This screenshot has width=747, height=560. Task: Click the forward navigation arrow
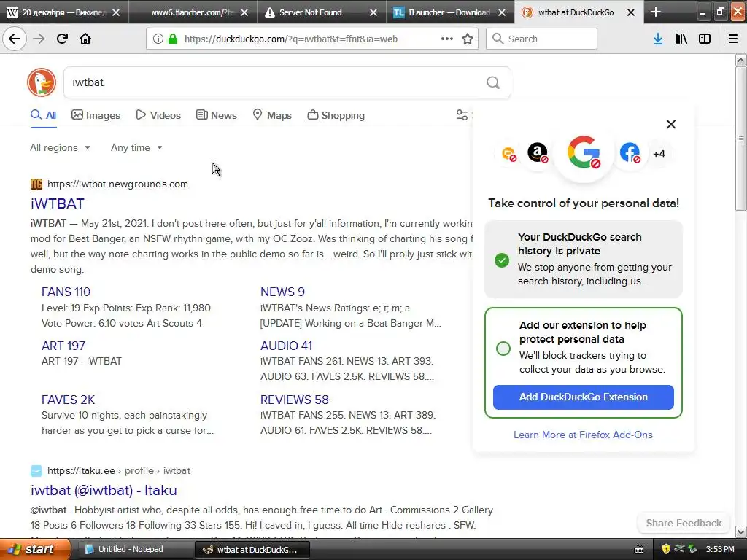point(39,39)
